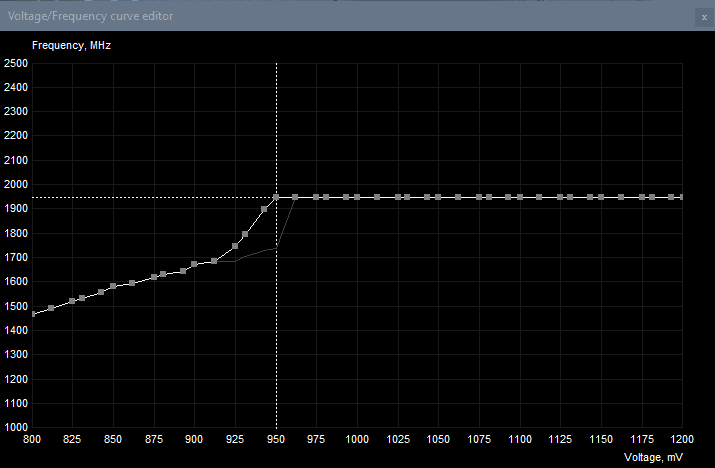
Task: Select the flat-line point on the 1100 mV gridline
Action: click(x=520, y=197)
